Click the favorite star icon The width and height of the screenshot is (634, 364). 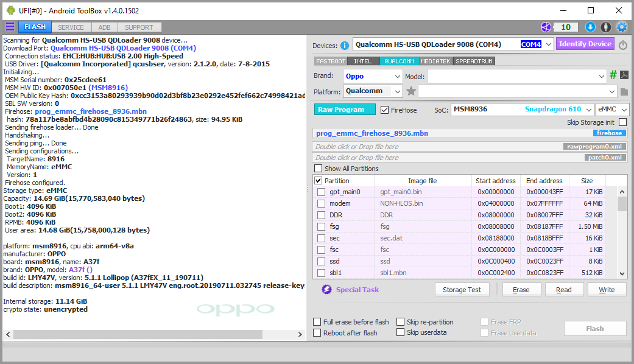(411, 91)
